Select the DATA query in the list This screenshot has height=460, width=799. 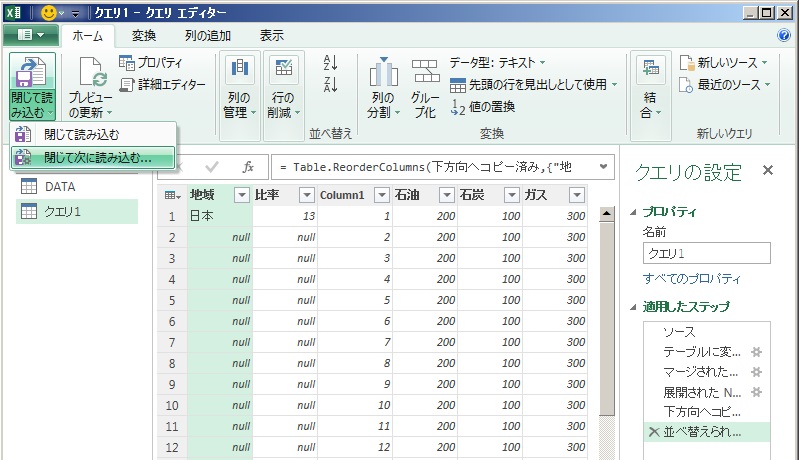(x=77, y=186)
